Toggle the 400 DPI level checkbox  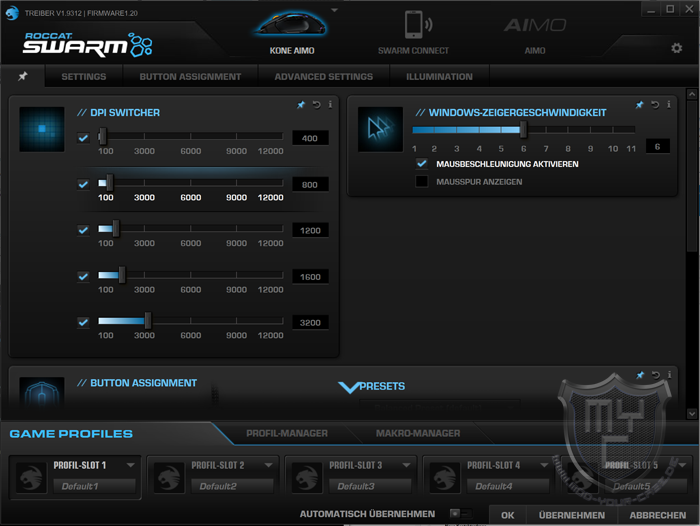(83, 138)
